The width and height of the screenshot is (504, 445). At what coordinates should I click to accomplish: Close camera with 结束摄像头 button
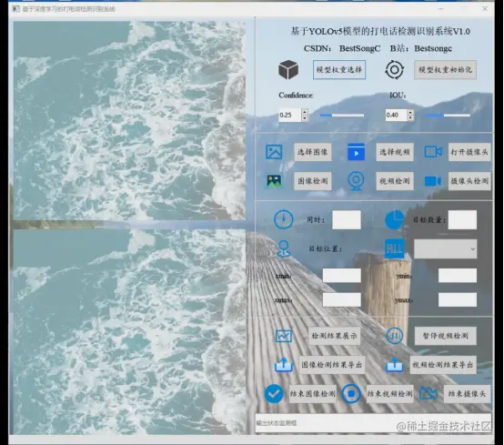[467, 394]
